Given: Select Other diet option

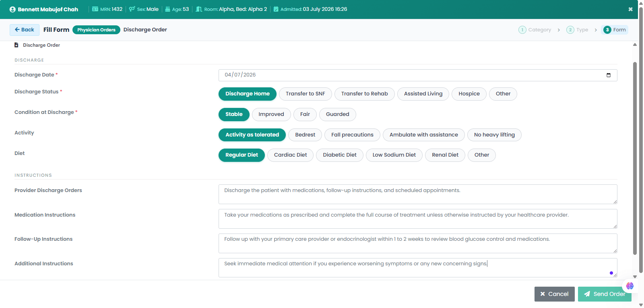Looking at the screenshot, I should tap(482, 155).
